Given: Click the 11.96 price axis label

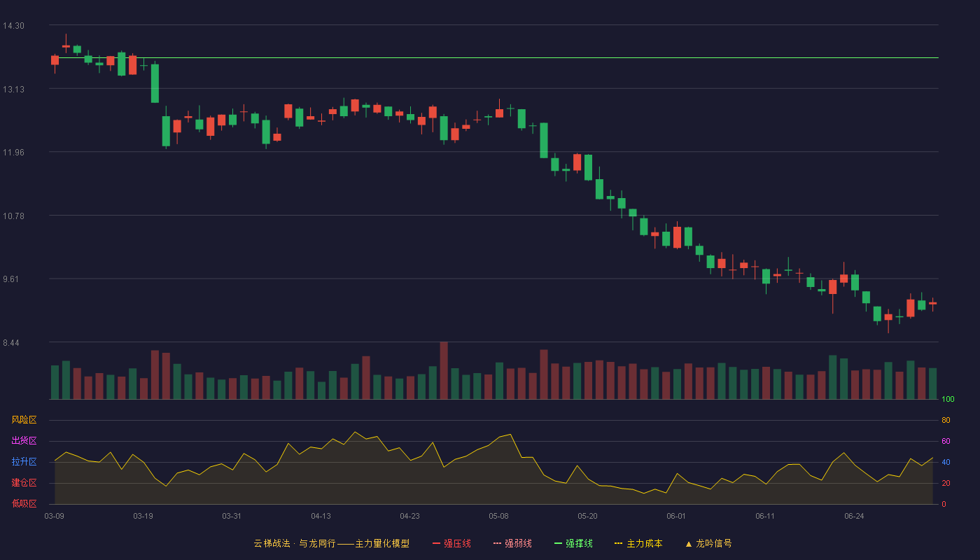Looking at the screenshot, I should coord(13,153).
